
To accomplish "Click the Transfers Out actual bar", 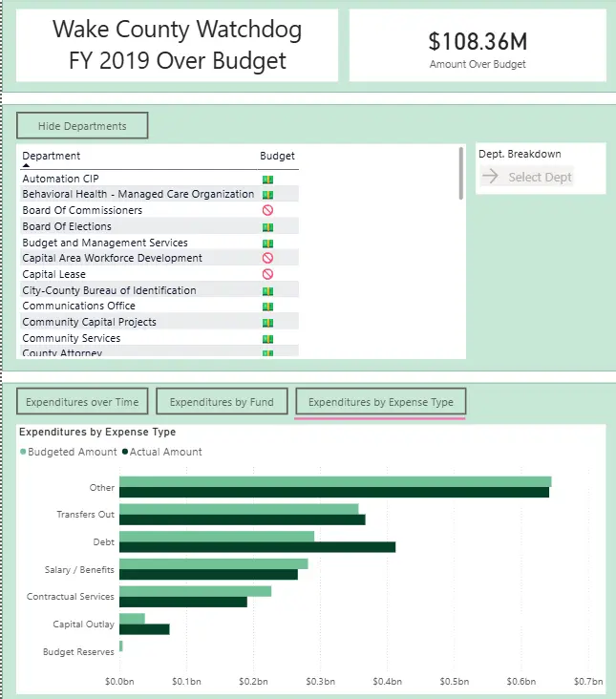I will [x=243, y=519].
